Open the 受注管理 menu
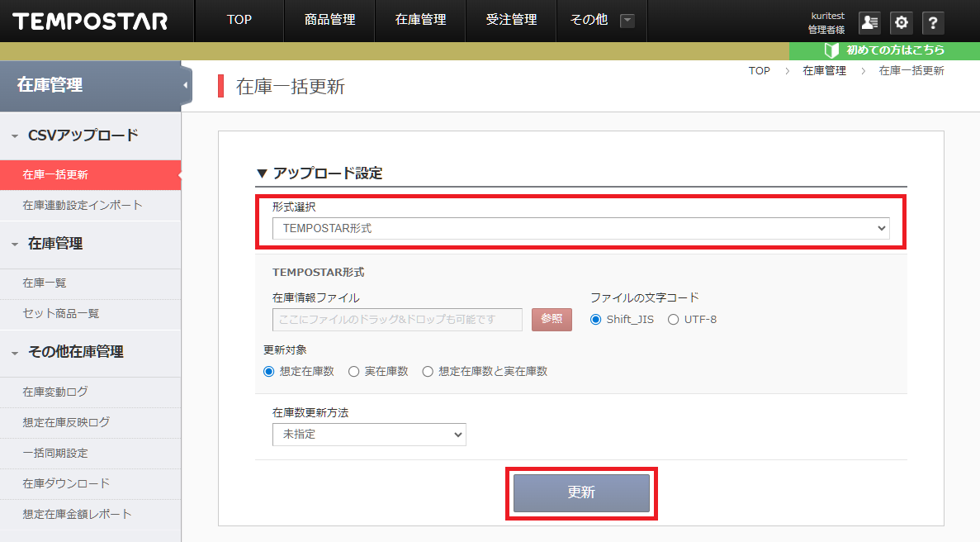This screenshot has height=542, width=980. 511,20
